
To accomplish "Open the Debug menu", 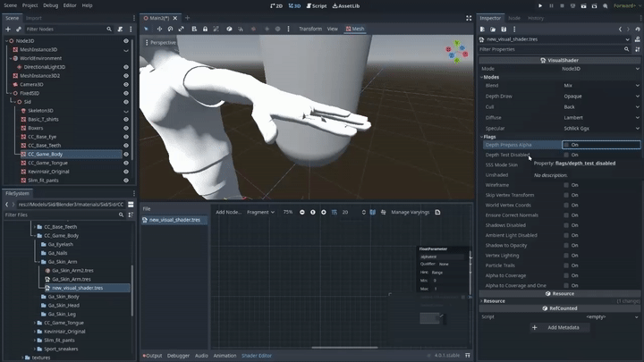I will click(50, 5).
